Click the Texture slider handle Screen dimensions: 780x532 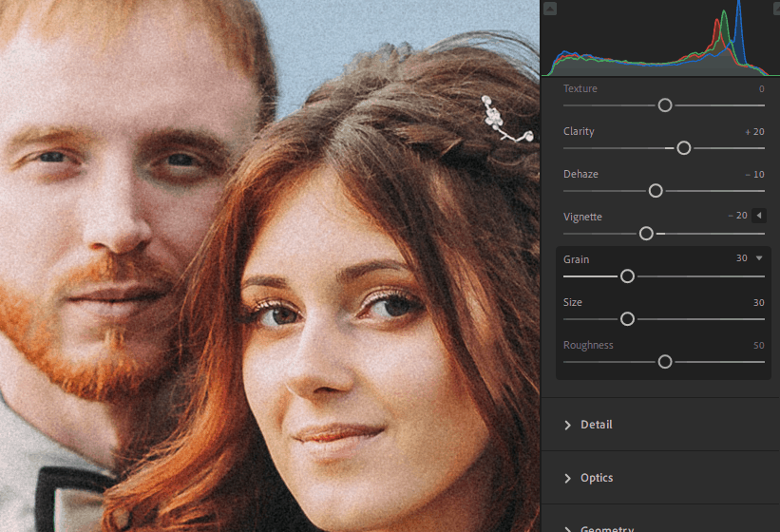coord(665,104)
